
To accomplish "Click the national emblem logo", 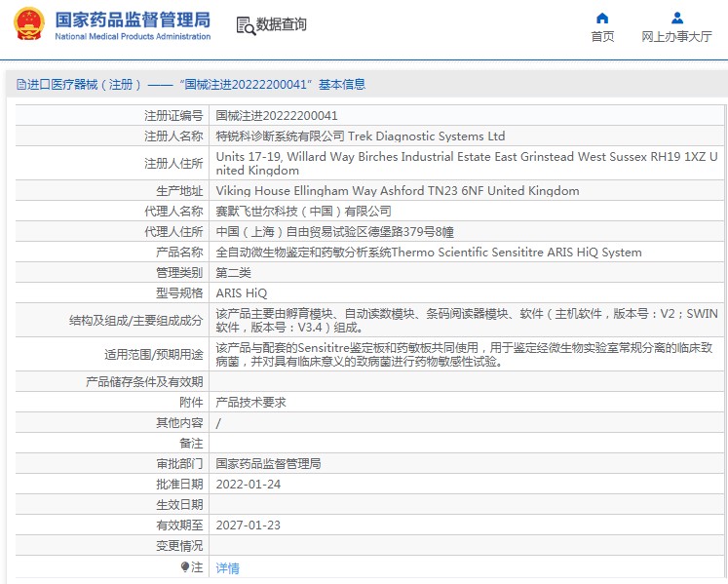I will (x=29, y=24).
